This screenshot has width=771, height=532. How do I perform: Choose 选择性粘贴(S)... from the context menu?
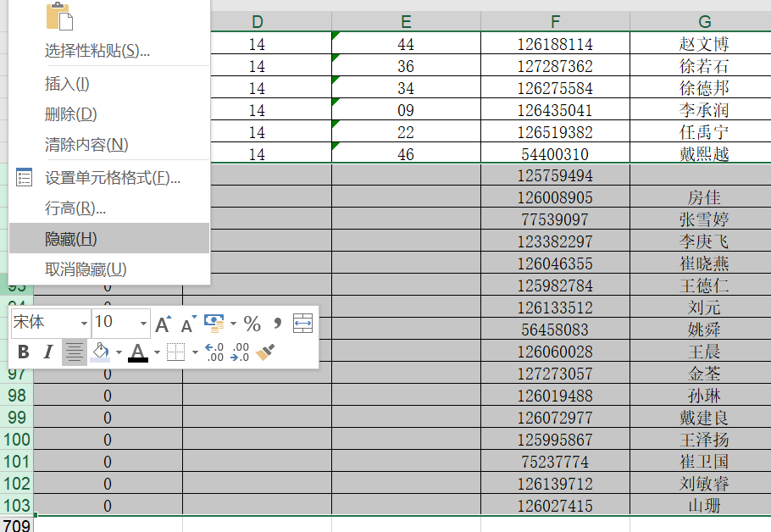pyautogui.click(x=109, y=50)
